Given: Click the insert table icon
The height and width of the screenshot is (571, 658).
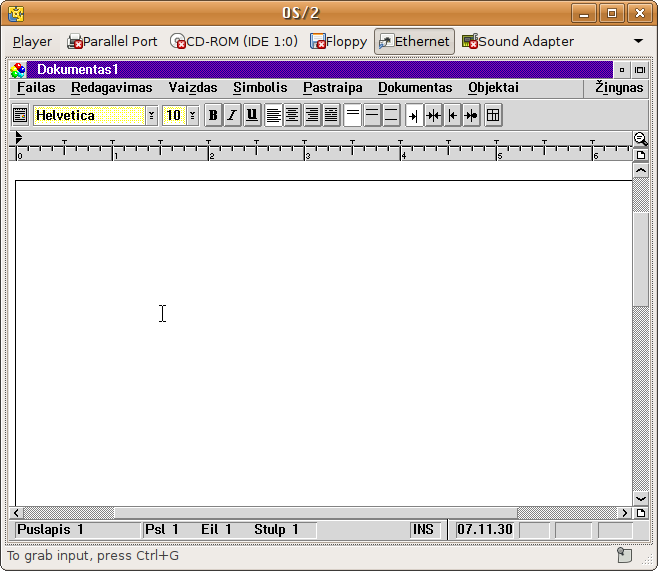Looking at the screenshot, I should point(493,115).
